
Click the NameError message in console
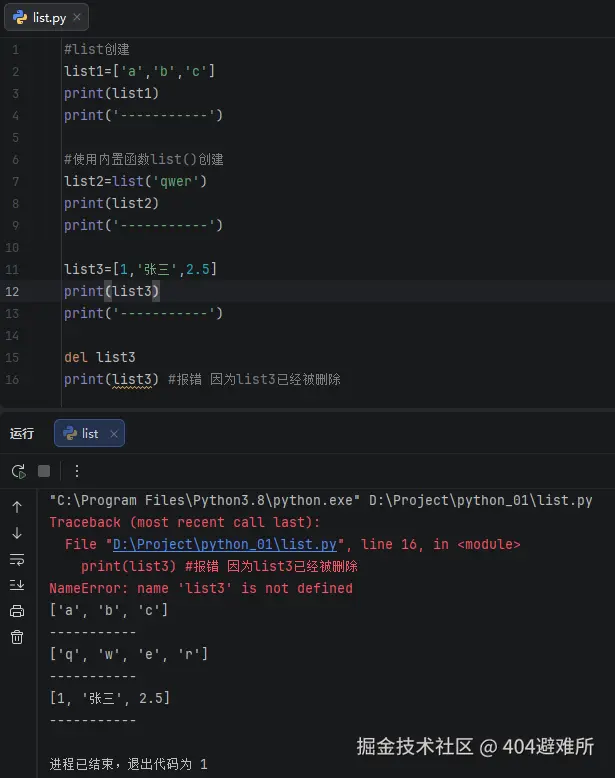point(201,588)
